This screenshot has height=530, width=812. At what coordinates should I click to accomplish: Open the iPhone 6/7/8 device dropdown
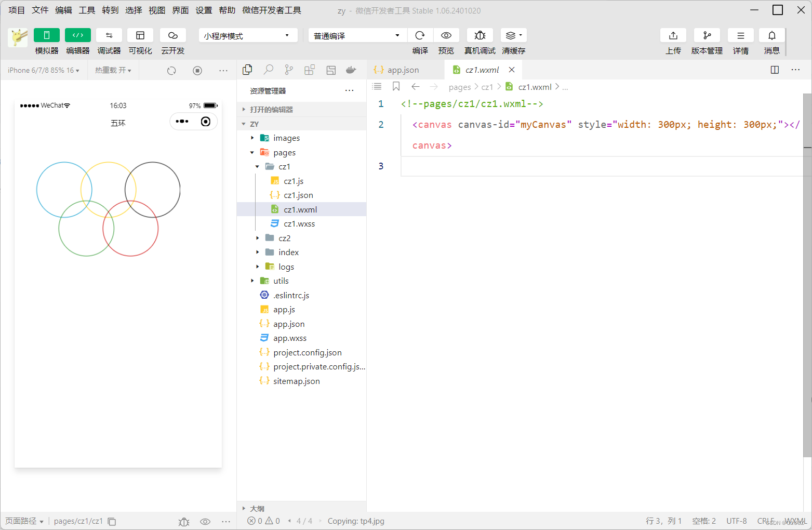pos(44,70)
